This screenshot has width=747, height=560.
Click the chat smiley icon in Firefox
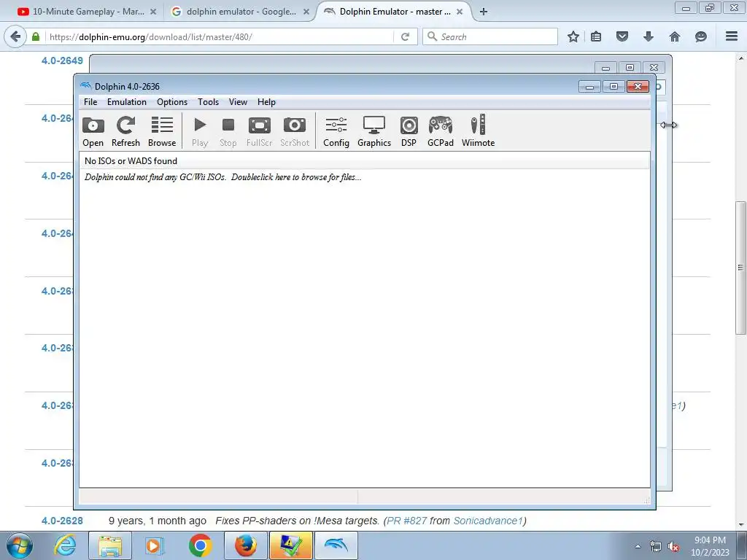point(701,36)
